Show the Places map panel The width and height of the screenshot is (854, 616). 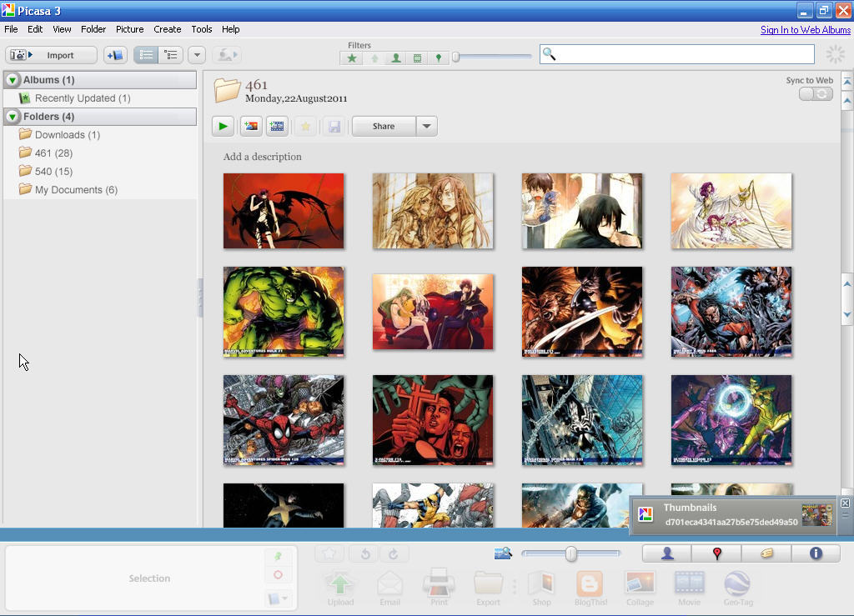click(716, 553)
